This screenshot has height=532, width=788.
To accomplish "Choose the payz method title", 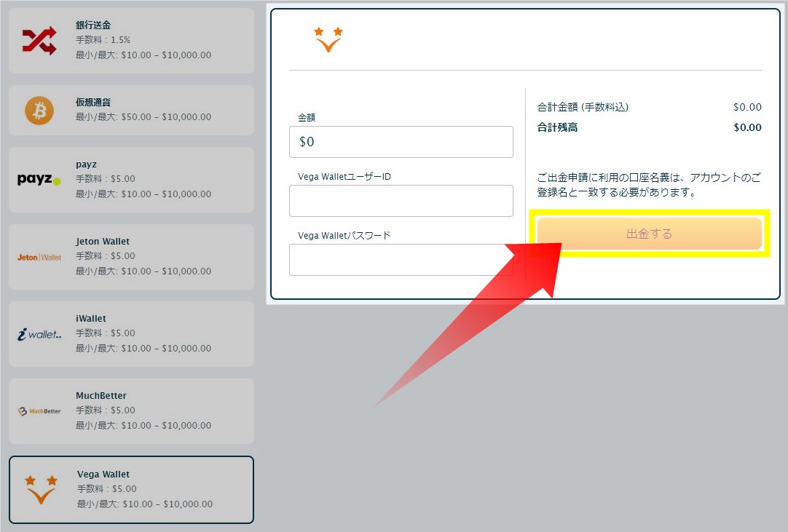I will (87, 164).
